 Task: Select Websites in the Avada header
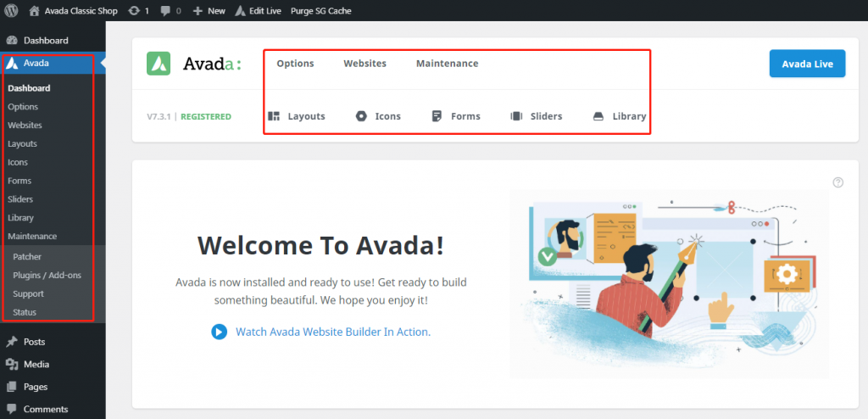pyautogui.click(x=364, y=64)
